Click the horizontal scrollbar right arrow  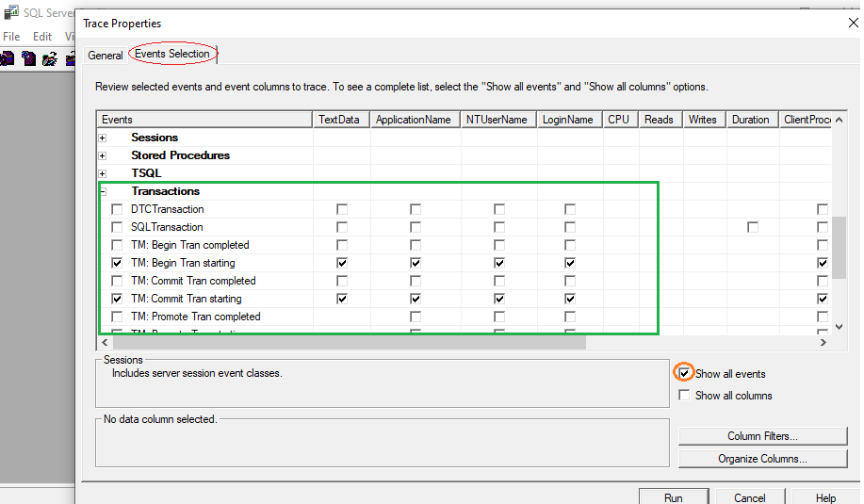(823, 343)
